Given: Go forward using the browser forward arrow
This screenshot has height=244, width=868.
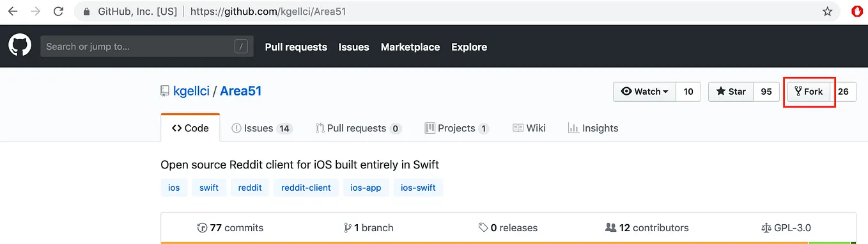Looking at the screenshot, I should tap(35, 12).
